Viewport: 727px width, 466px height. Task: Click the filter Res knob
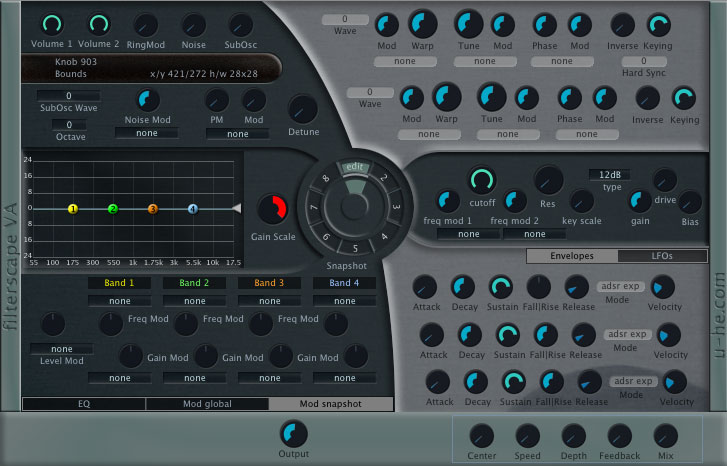point(548,180)
